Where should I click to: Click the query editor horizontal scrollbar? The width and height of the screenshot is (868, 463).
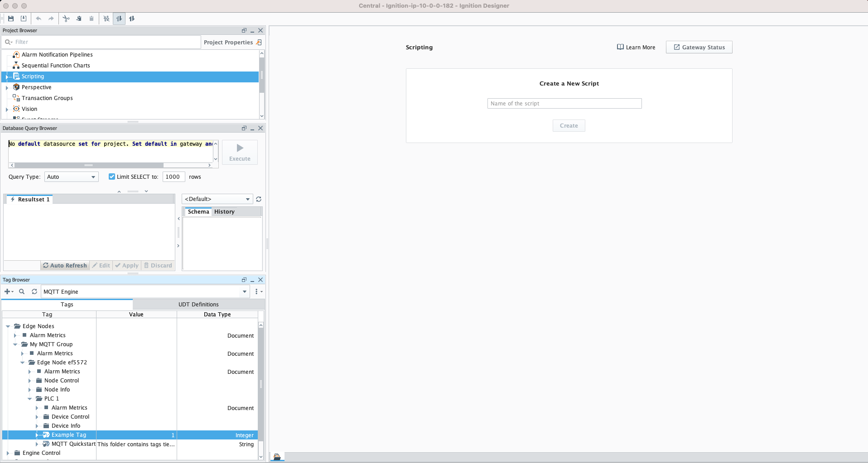pos(88,165)
